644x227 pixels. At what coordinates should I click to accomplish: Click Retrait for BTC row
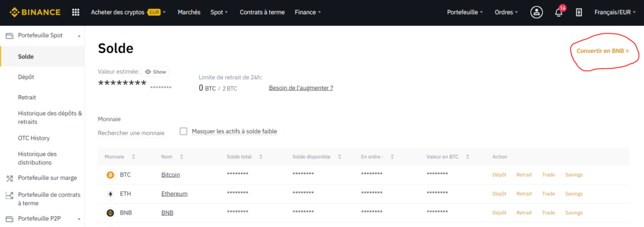[524, 175]
